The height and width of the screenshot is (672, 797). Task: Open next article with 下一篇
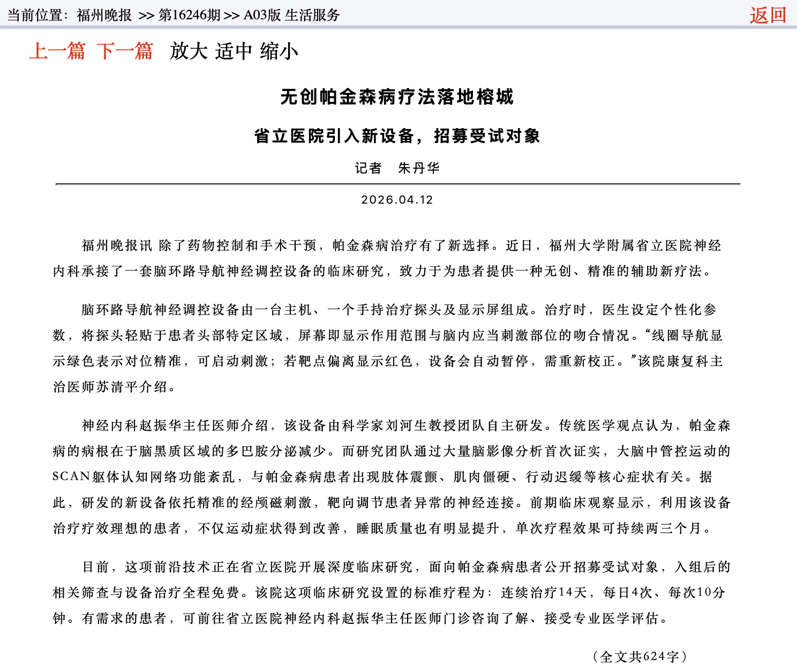point(125,51)
